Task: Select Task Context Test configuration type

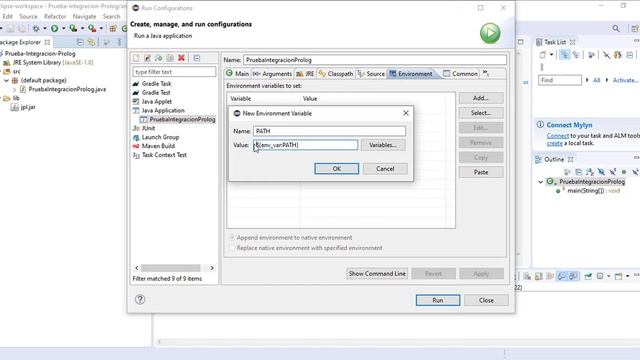Action: point(164,155)
